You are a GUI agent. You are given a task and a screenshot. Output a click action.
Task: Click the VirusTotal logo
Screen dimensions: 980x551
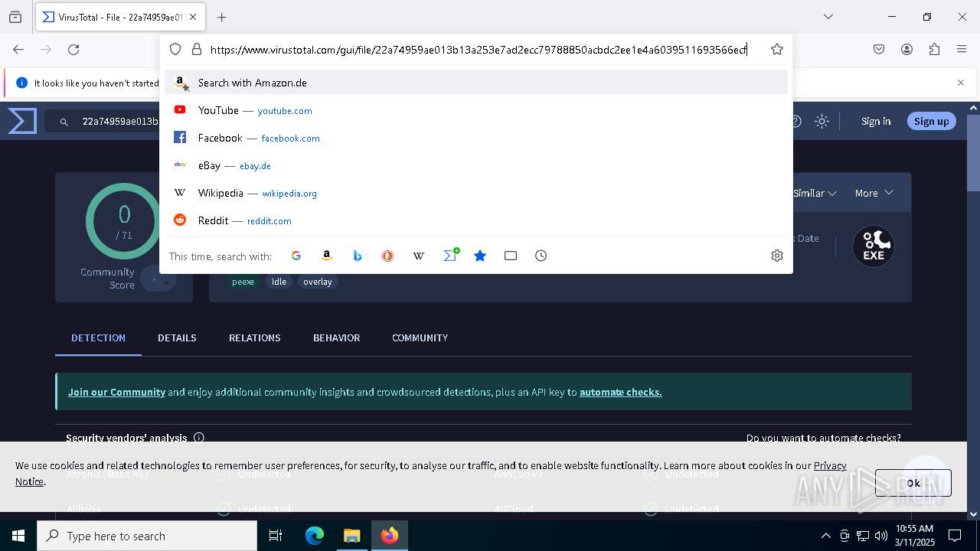[x=22, y=121]
